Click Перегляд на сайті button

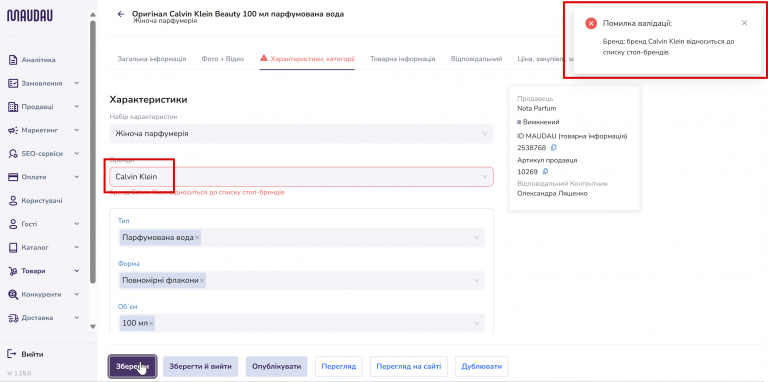point(409,366)
